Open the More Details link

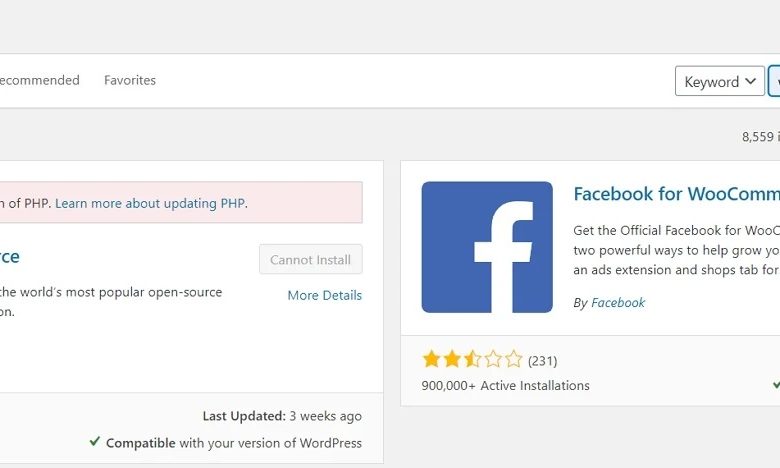[325, 295]
